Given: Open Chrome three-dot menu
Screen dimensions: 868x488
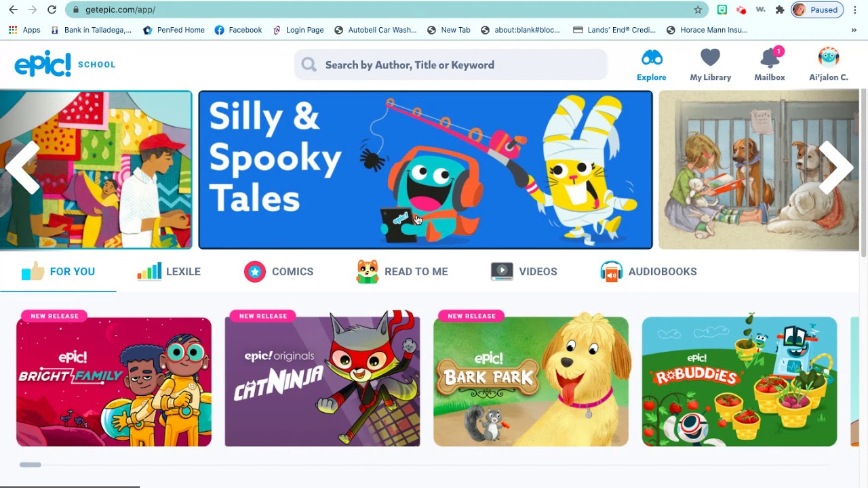Looking at the screenshot, I should (x=855, y=10).
